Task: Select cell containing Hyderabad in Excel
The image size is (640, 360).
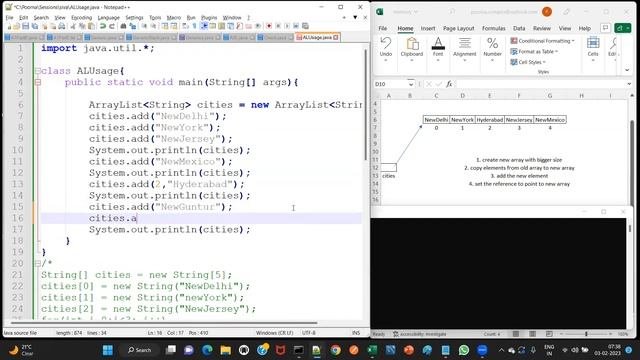Action: [x=489, y=120]
